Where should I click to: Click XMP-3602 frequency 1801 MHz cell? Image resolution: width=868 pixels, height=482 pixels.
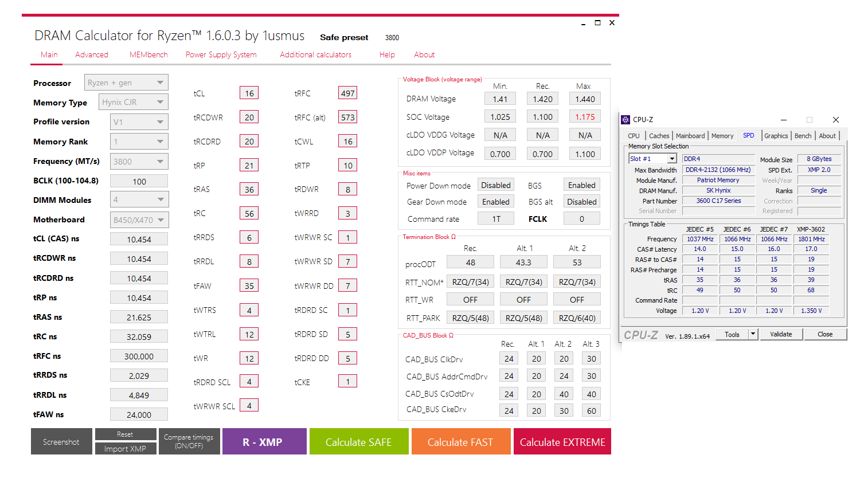811,239
